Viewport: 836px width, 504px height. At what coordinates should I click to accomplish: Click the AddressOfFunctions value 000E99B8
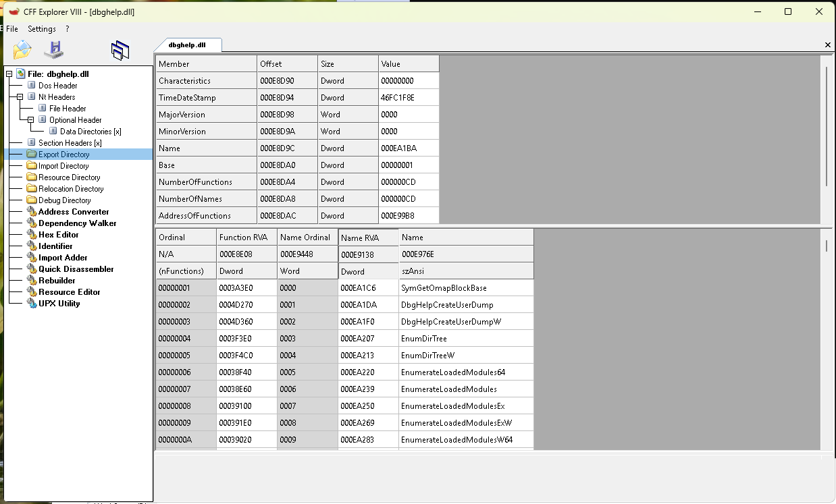tap(409, 215)
